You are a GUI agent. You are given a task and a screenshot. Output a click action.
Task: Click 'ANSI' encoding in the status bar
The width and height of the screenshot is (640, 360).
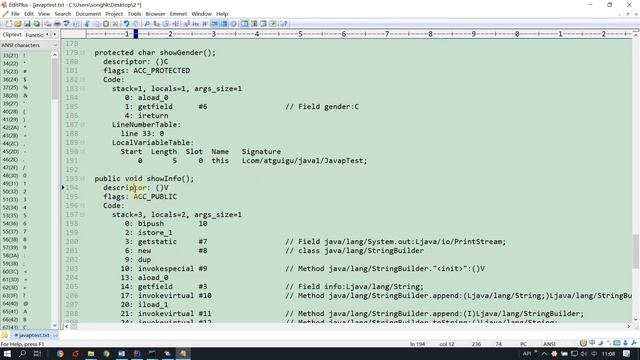pos(549,344)
